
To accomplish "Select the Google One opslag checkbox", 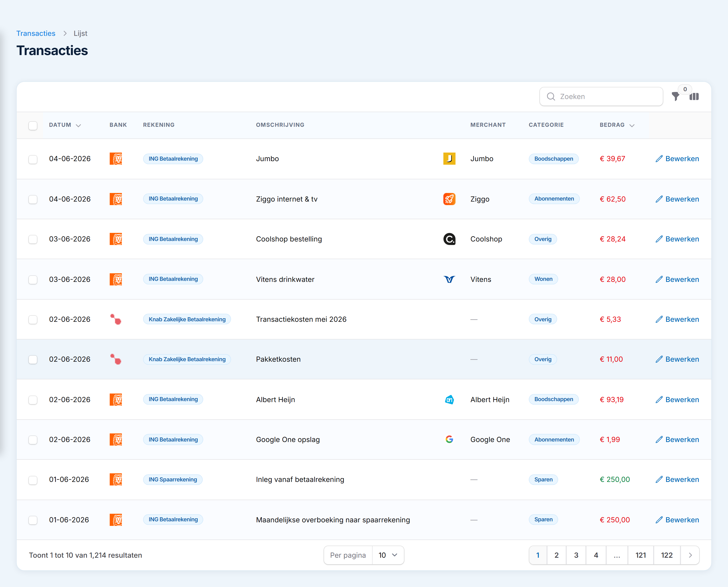I will 33,440.
